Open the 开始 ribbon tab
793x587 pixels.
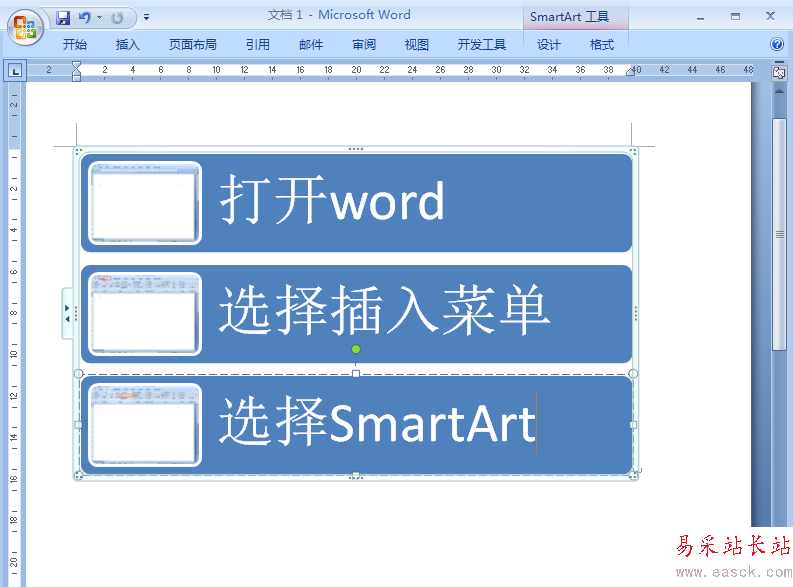click(75, 44)
